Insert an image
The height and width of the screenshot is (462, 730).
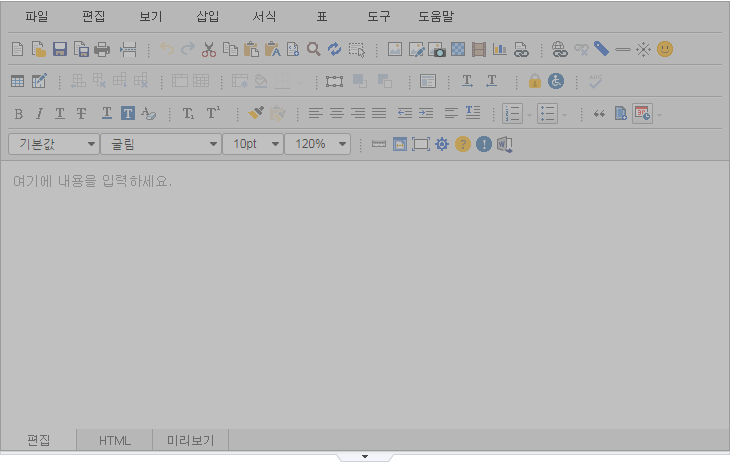(x=395, y=49)
